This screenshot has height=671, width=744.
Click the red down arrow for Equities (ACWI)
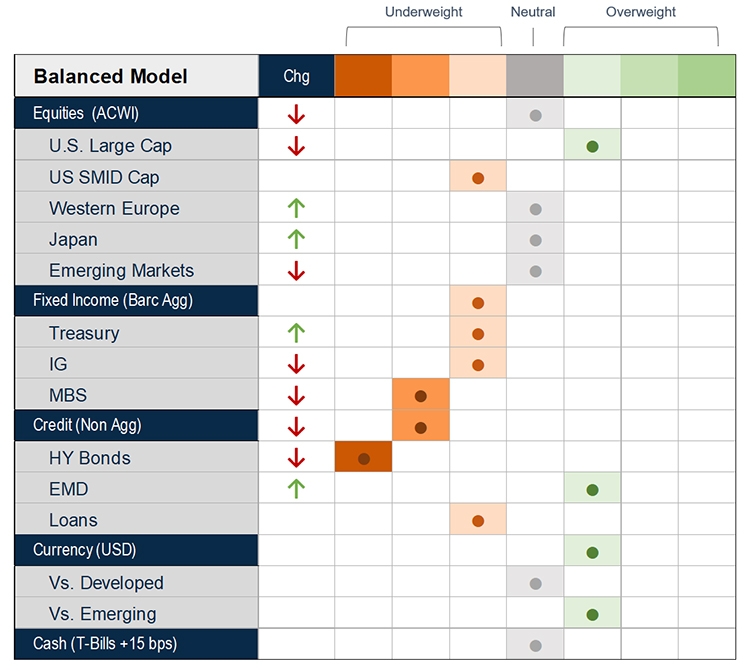coord(296,114)
